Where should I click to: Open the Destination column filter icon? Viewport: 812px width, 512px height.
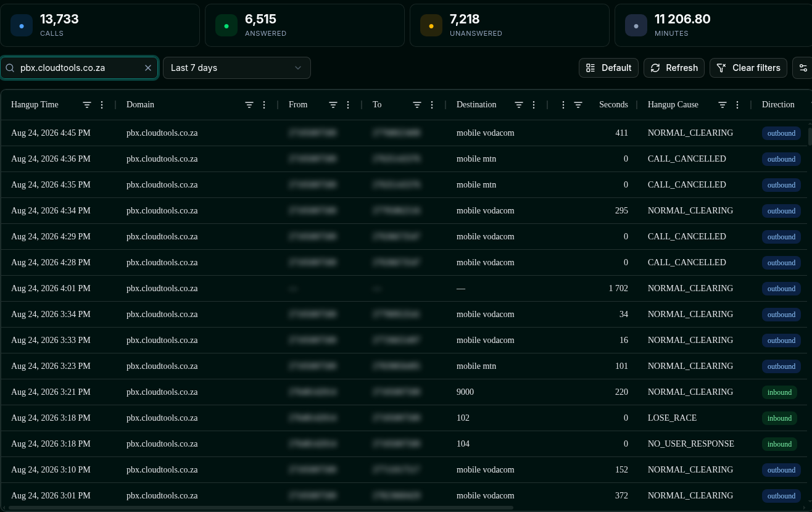point(519,105)
